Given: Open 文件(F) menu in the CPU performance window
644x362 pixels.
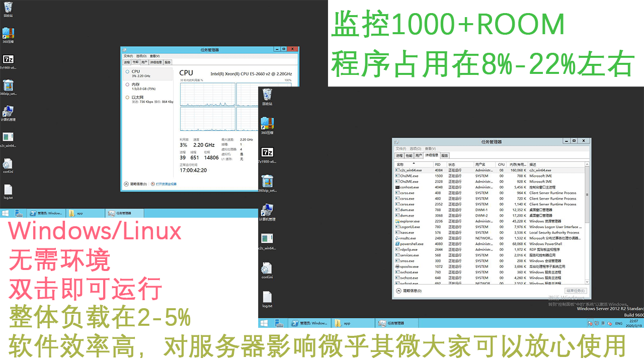Looking at the screenshot, I should click(128, 56).
